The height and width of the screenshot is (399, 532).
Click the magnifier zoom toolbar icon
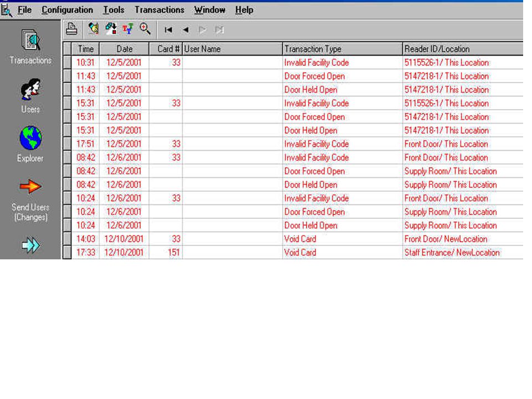(145, 29)
